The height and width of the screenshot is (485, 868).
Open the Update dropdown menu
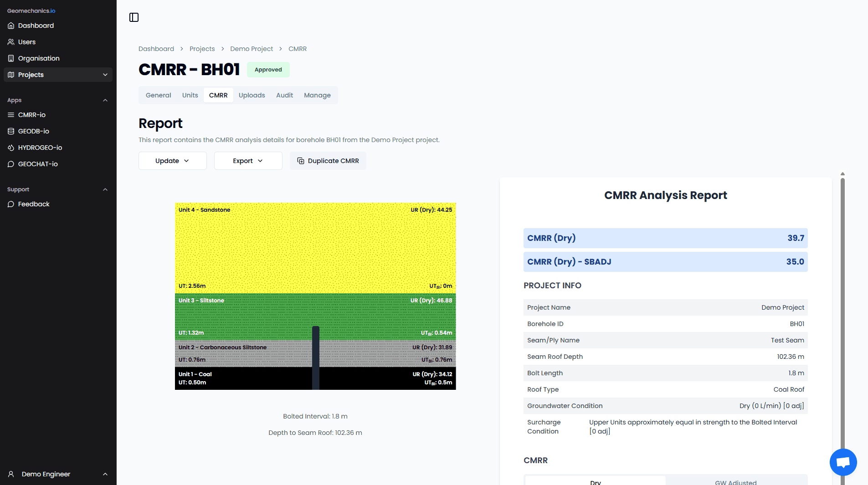172,161
